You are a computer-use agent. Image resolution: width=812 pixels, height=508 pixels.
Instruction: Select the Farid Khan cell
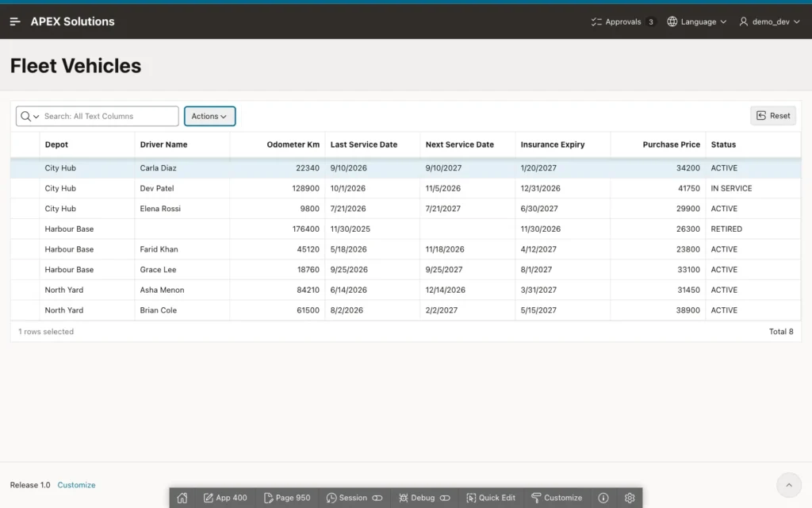pos(182,249)
